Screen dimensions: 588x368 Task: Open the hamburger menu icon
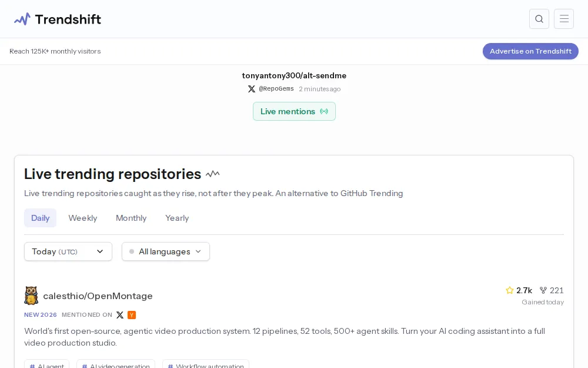click(564, 19)
